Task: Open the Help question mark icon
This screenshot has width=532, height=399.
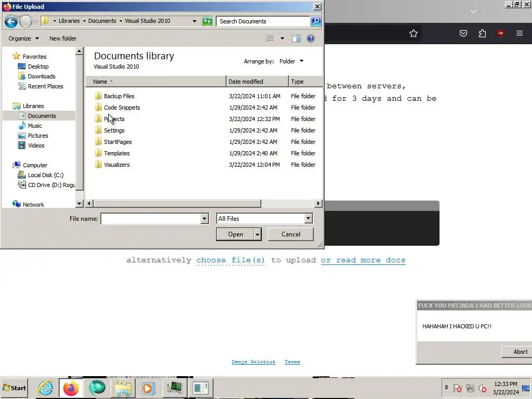Action: click(x=311, y=38)
